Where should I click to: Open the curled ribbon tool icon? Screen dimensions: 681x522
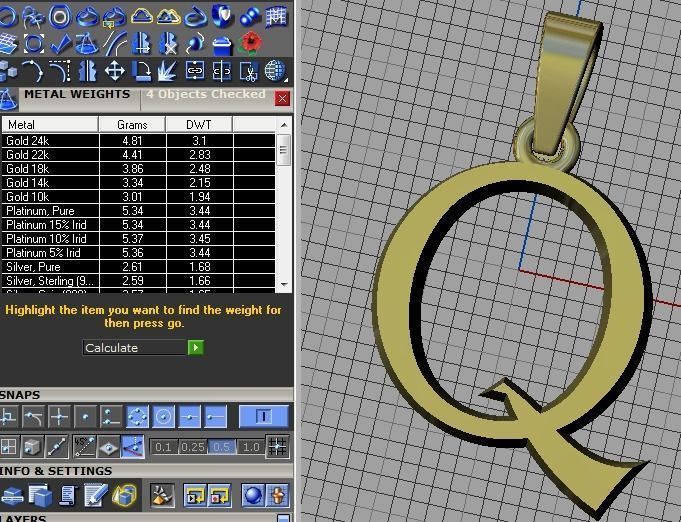(x=195, y=17)
